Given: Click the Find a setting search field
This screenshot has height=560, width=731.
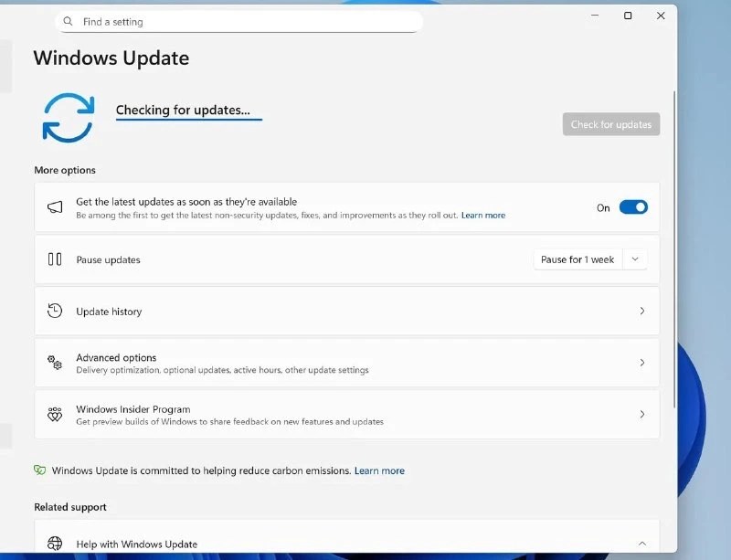Looking at the screenshot, I should tap(247, 22).
